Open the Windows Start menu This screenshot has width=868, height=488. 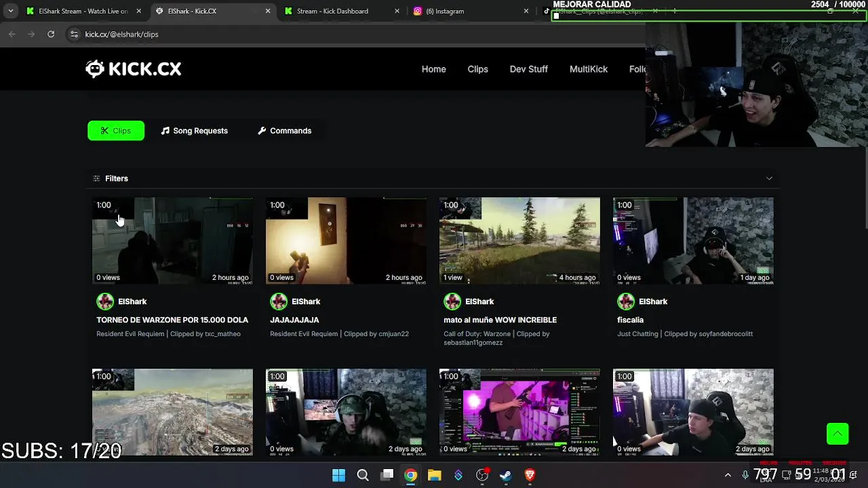[338, 475]
